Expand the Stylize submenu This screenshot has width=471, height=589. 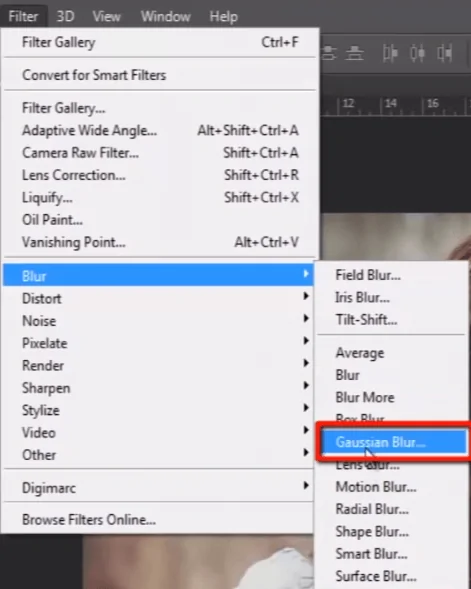tap(159, 410)
